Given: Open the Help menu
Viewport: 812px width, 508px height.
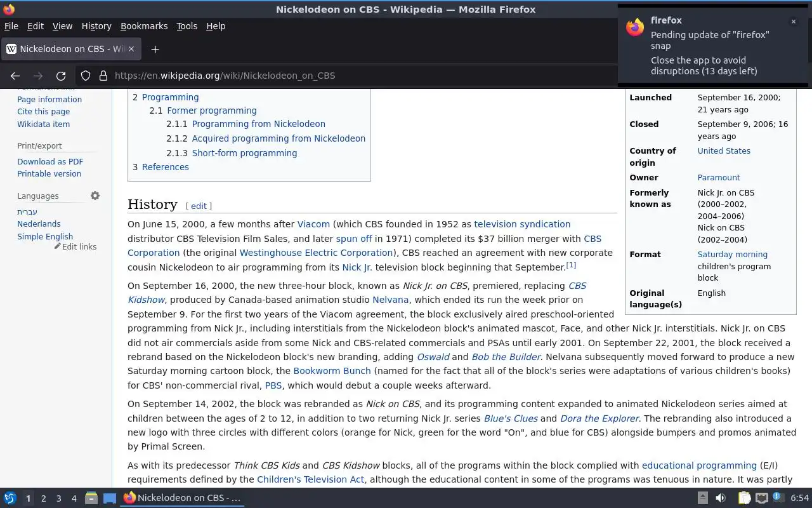Looking at the screenshot, I should point(216,26).
